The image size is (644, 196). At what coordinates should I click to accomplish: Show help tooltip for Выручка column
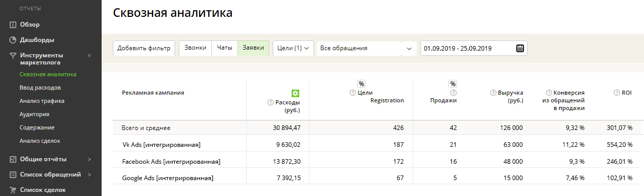[x=493, y=93]
